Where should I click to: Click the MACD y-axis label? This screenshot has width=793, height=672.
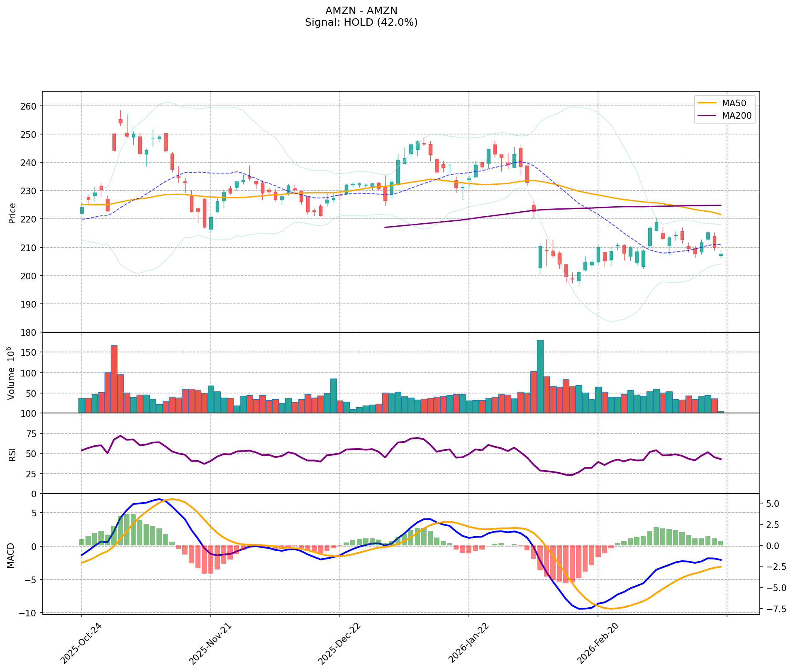coord(11,555)
